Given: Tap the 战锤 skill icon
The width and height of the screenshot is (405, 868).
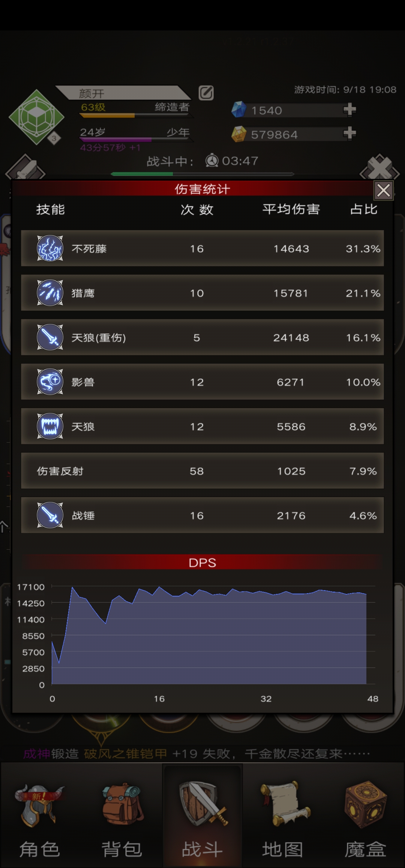Looking at the screenshot, I should point(50,515).
